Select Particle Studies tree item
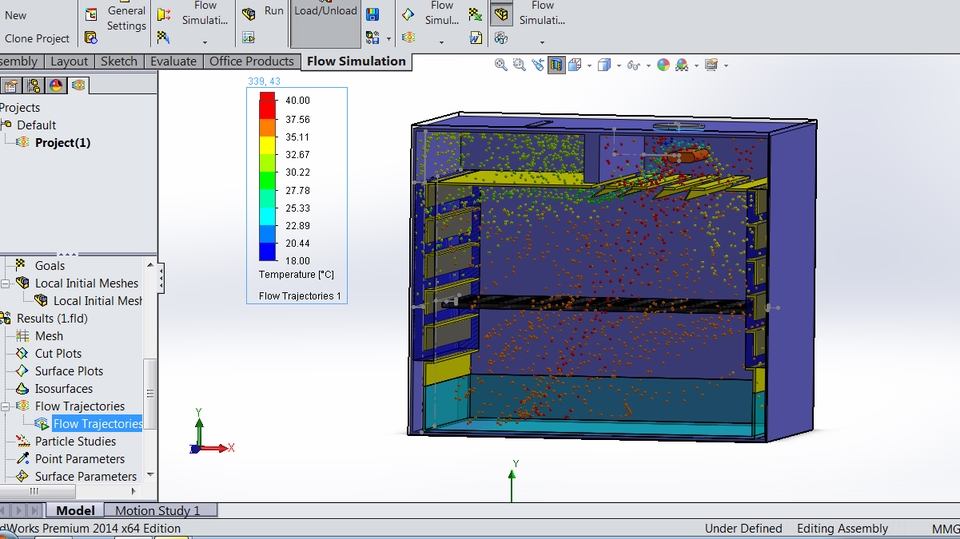 (75, 442)
